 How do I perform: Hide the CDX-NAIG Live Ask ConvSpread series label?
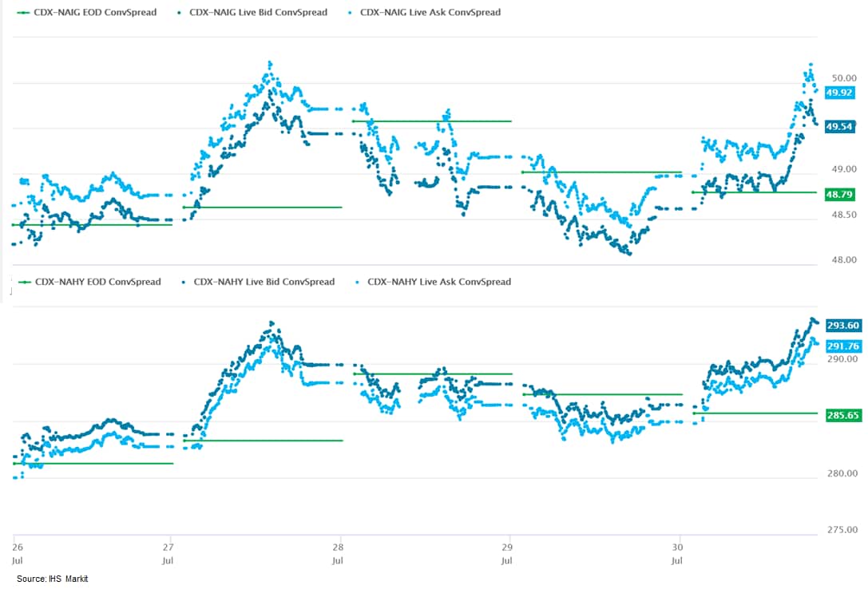[x=430, y=13]
